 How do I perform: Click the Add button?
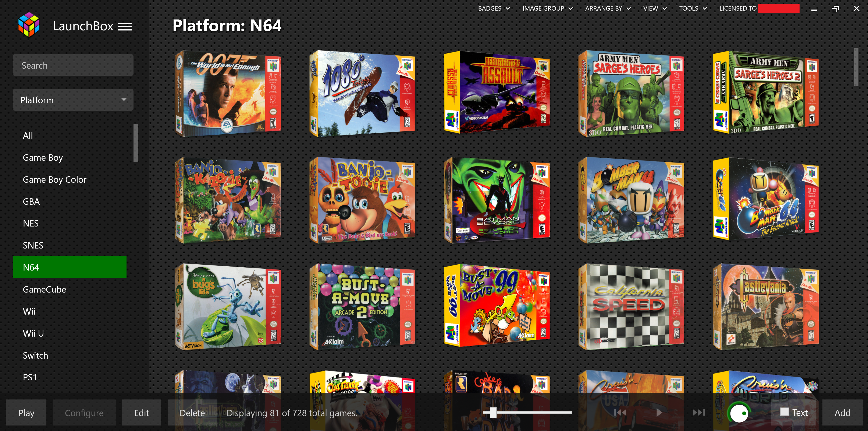click(x=842, y=413)
